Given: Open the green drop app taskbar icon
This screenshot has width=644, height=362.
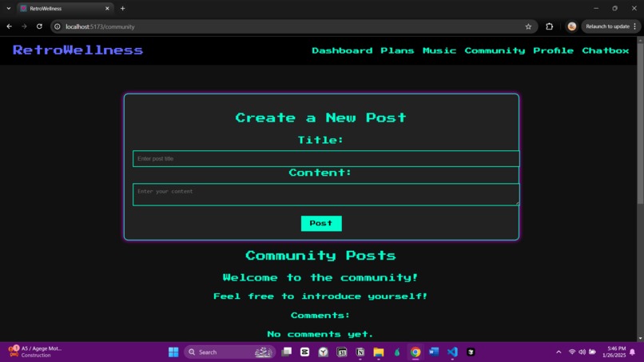Looking at the screenshot, I should pyautogui.click(x=397, y=352).
